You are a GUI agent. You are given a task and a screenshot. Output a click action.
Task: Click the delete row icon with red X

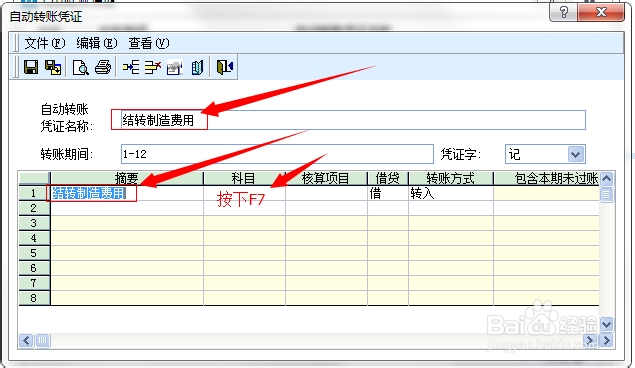coord(153,67)
